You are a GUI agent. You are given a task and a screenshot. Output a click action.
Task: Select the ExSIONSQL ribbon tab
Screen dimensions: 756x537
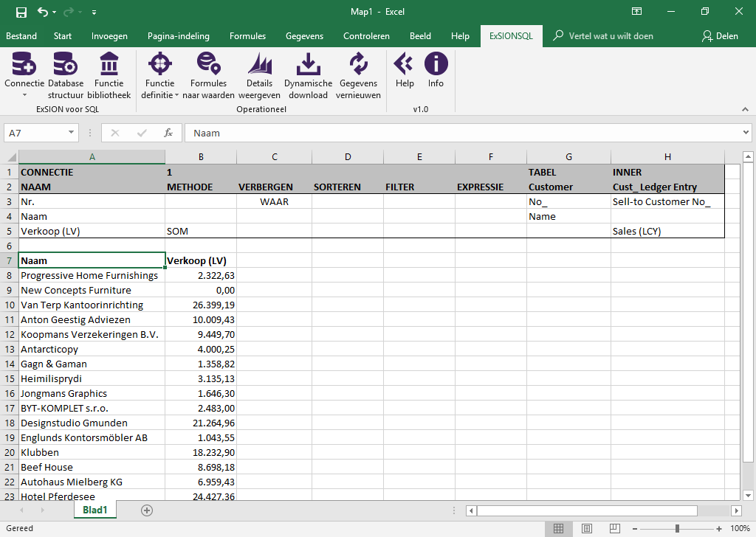[511, 36]
